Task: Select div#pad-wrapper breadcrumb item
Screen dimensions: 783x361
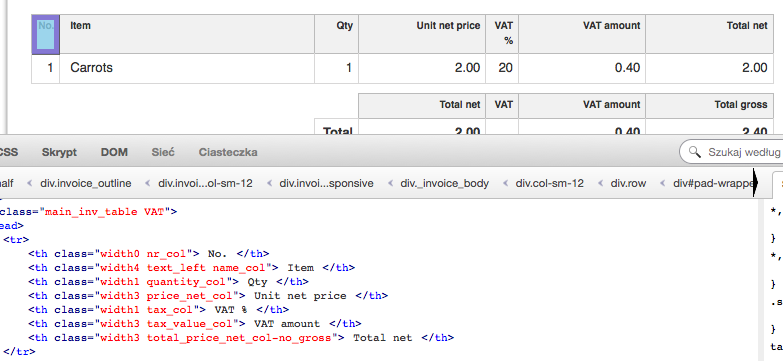Action: pos(713,183)
